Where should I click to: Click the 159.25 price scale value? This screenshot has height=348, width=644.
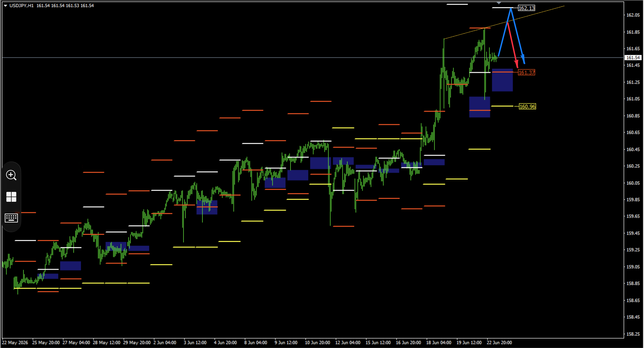(633, 250)
